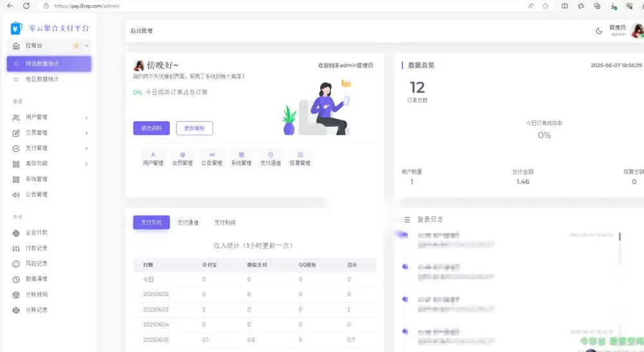Screen dimensions: 644x352
Task: Click the 登录日志 list icon
Action: pos(407,220)
